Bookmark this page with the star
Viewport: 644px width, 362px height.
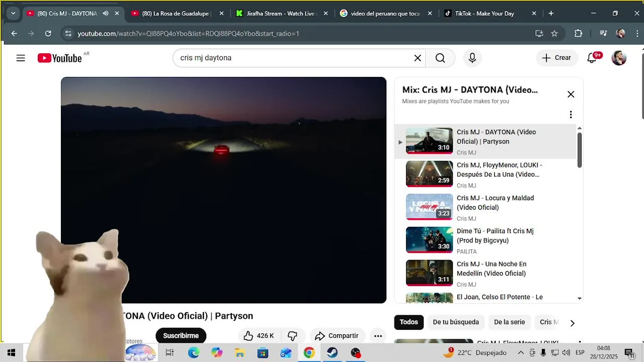(554, 34)
